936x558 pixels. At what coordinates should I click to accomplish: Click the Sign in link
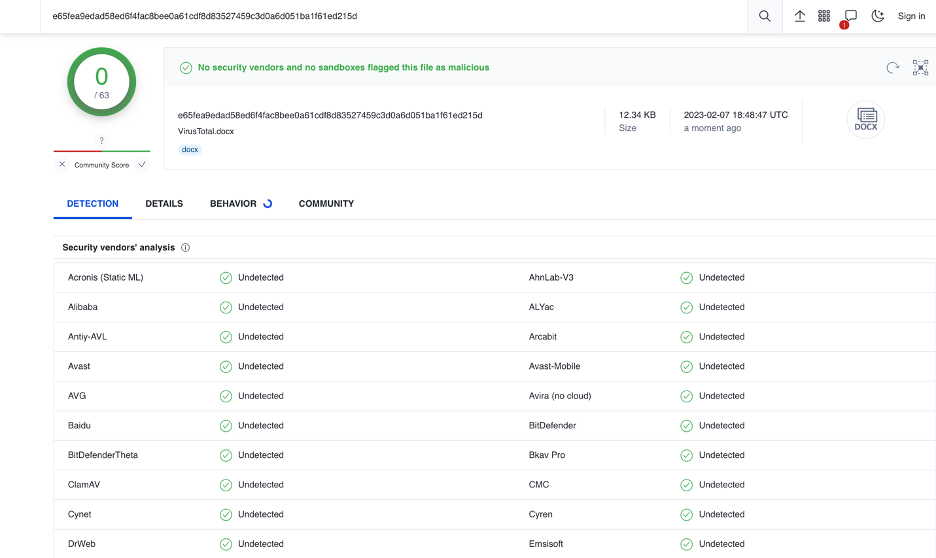point(911,16)
